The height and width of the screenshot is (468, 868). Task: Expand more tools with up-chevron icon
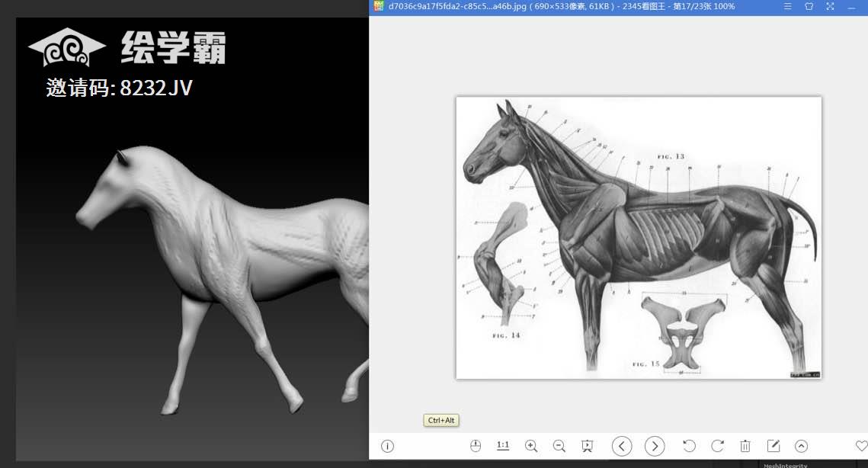(801, 446)
